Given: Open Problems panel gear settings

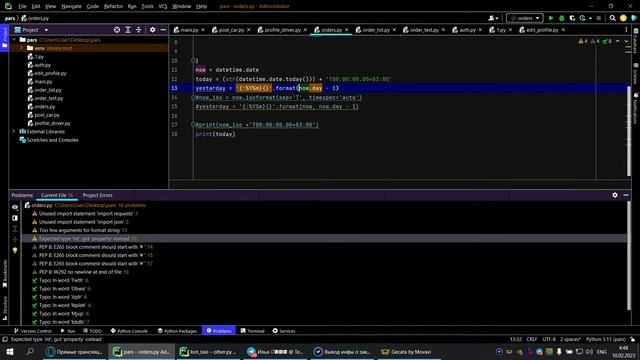Looking at the screenshot, I should tap(615, 195).
